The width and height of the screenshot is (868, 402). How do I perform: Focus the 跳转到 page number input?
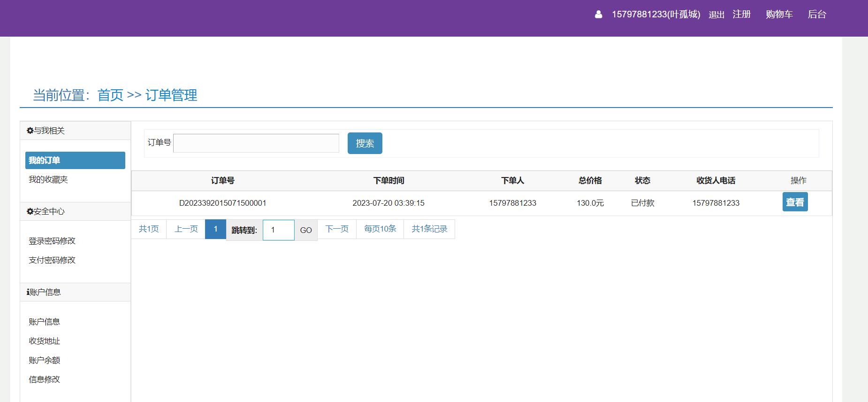pyautogui.click(x=279, y=230)
